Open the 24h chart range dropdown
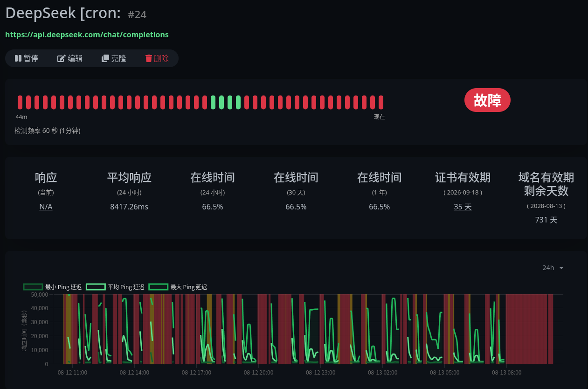Screen dimensions: 588x389 pyautogui.click(x=553, y=268)
